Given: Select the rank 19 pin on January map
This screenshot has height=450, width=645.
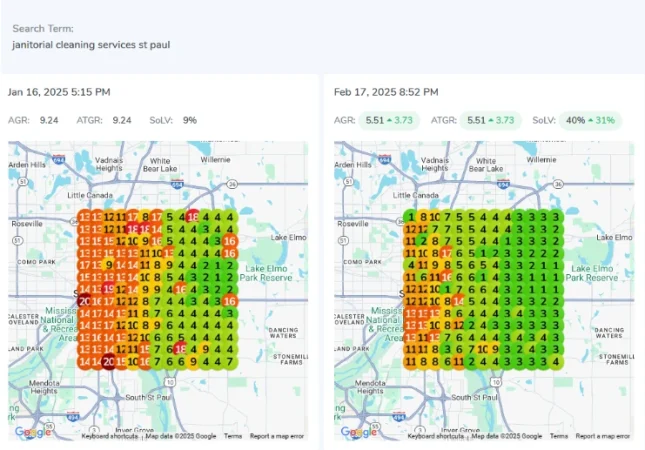Looking at the screenshot, I should point(108,289).
